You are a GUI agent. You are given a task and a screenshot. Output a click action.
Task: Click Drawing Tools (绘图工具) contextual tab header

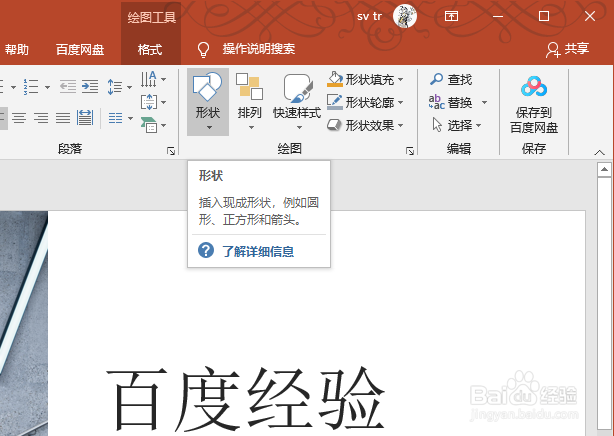pyautogui.click(x=152, y=18)
